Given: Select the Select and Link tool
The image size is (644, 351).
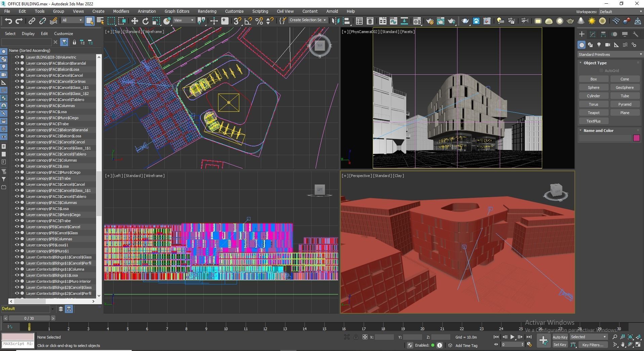Looking at the screenshot, I should click(32, 21).
